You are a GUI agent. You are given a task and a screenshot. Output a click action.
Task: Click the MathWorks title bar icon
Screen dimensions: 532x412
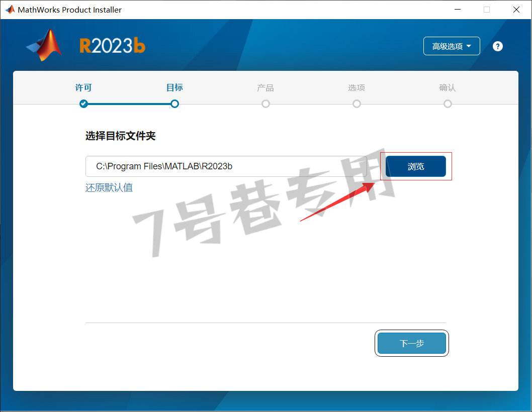(10, 10)
